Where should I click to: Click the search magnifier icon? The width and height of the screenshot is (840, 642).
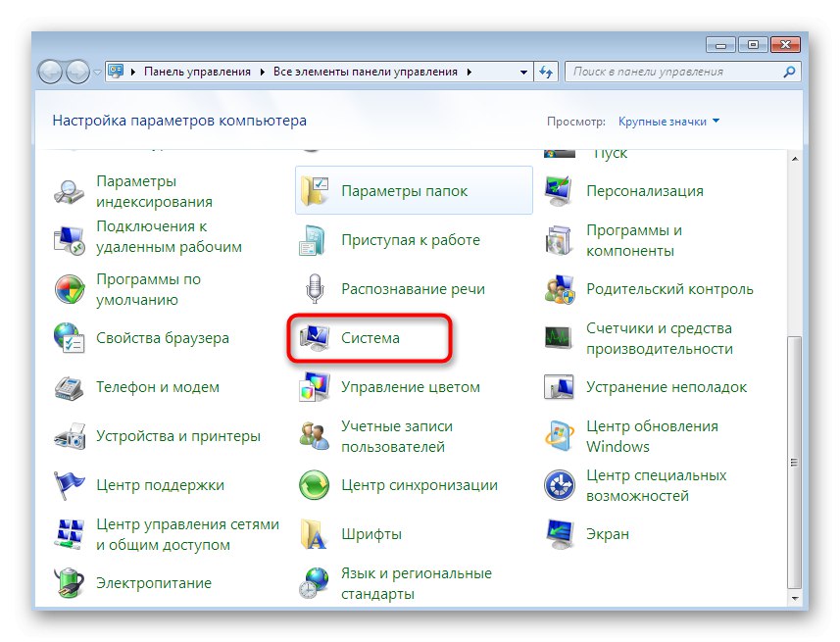click(x=789, y=72)
